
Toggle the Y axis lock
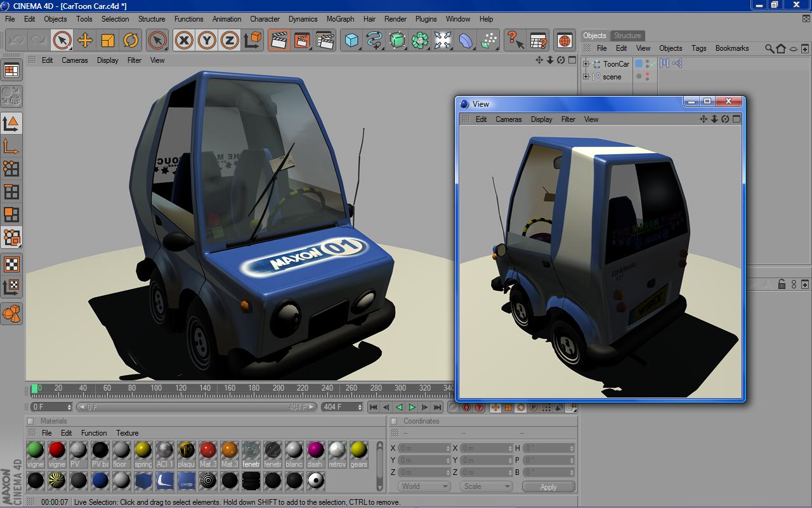(x=207, y=41)
